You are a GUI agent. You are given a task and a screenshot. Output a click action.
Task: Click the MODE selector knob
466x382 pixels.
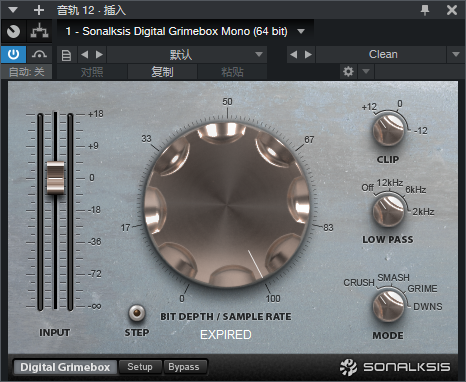[x=388, y=305]
